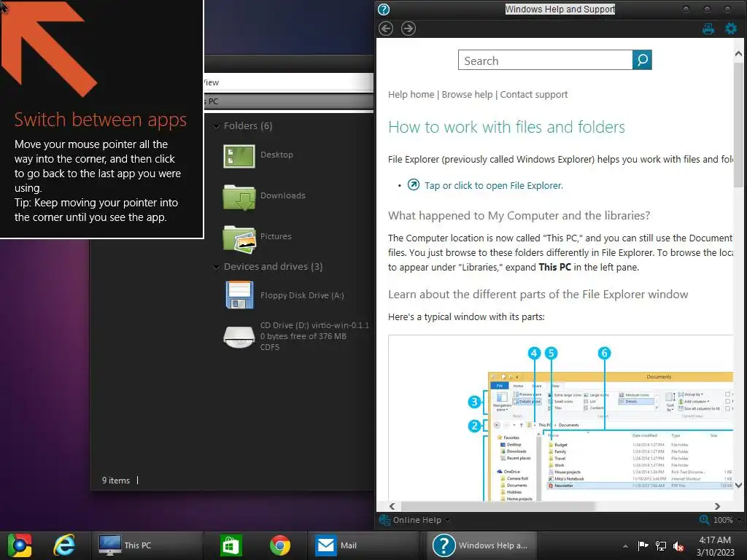Viewport: 747px width, 560px height.
Task: Switch to This PC taskbar button
Action: click(146, 545)
